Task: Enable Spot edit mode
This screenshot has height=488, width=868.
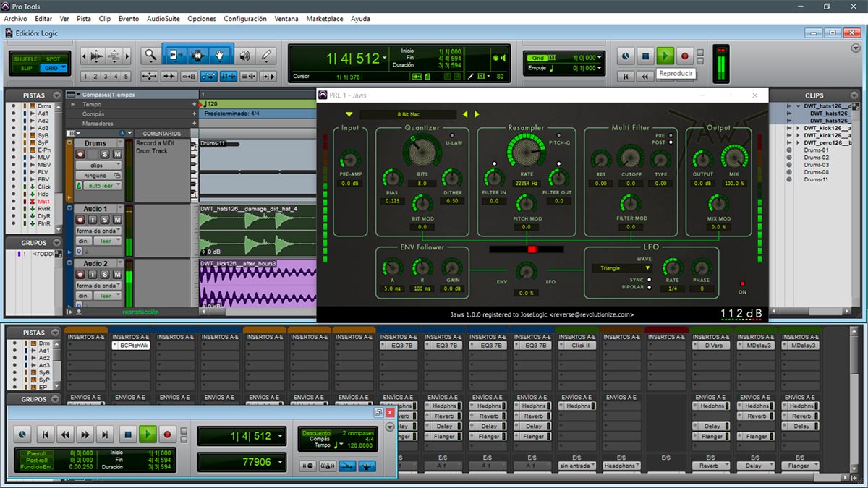Action: (54, 59)
